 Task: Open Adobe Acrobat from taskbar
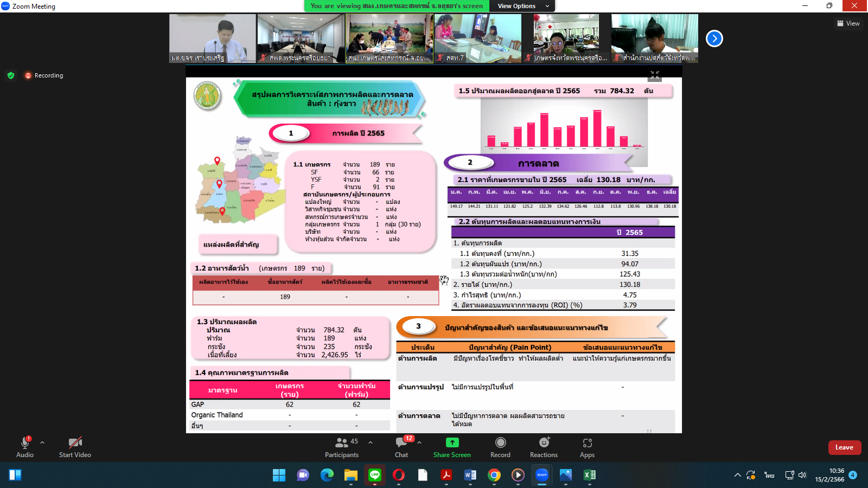446,475
